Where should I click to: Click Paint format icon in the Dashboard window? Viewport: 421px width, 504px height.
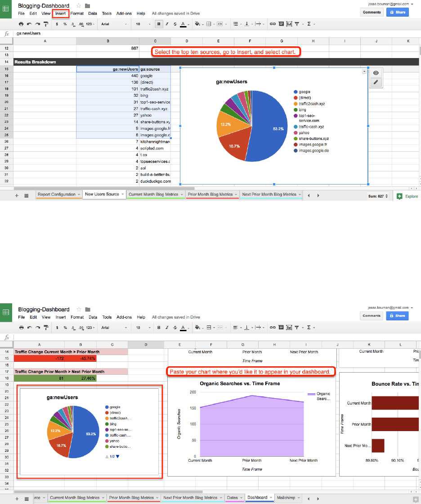tap(46, 328)
